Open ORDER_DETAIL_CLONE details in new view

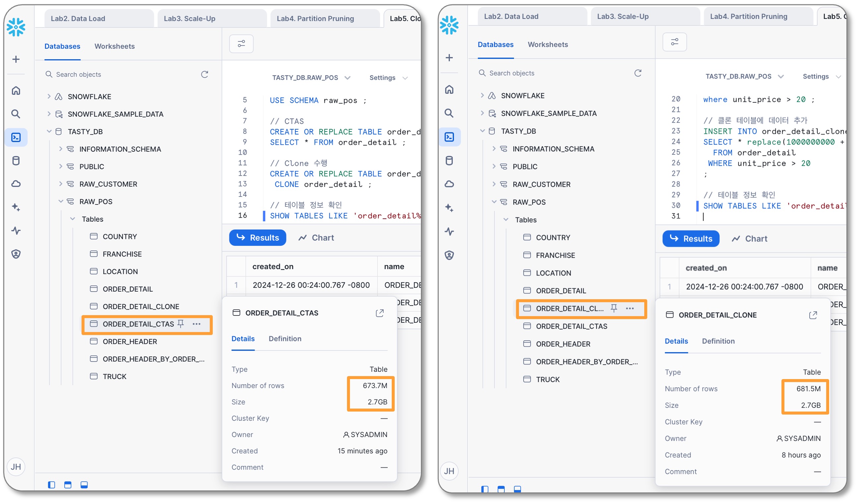tap(813, 315)
